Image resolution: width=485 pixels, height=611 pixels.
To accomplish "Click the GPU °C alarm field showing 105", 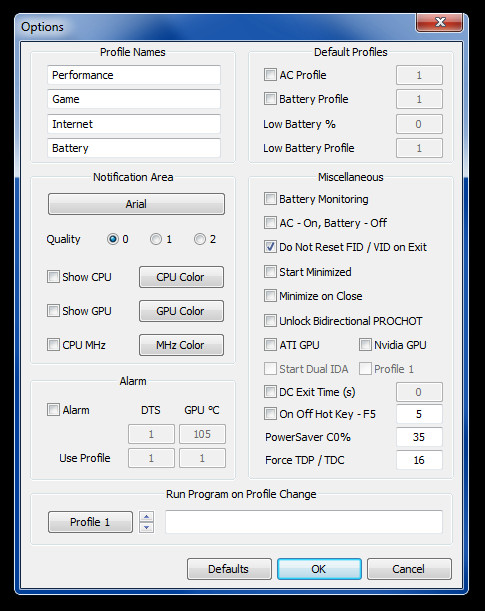I will point(202,434).
